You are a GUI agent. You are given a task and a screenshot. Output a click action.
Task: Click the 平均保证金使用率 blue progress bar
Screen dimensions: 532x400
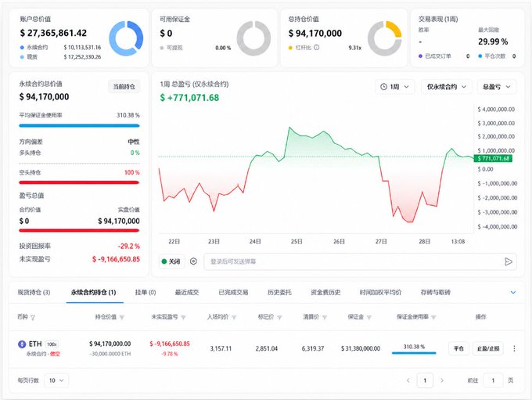[x=79, y=126]
